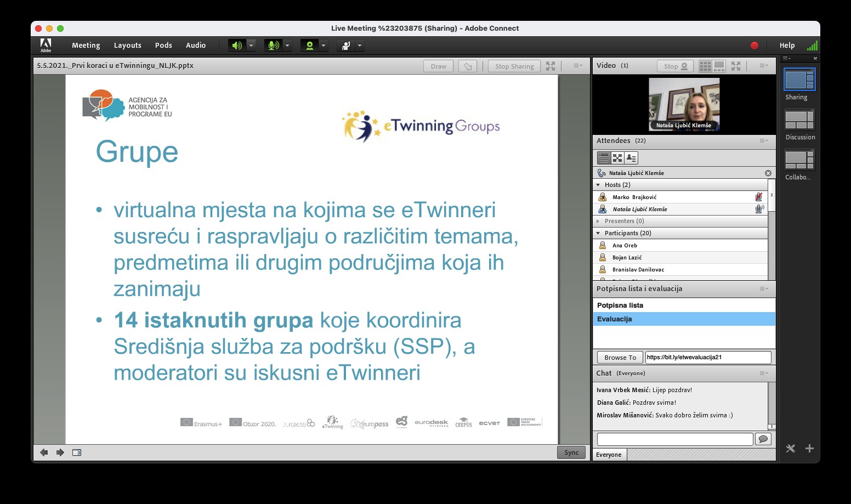Toggle the speaker audio button

tap(237, 46)
